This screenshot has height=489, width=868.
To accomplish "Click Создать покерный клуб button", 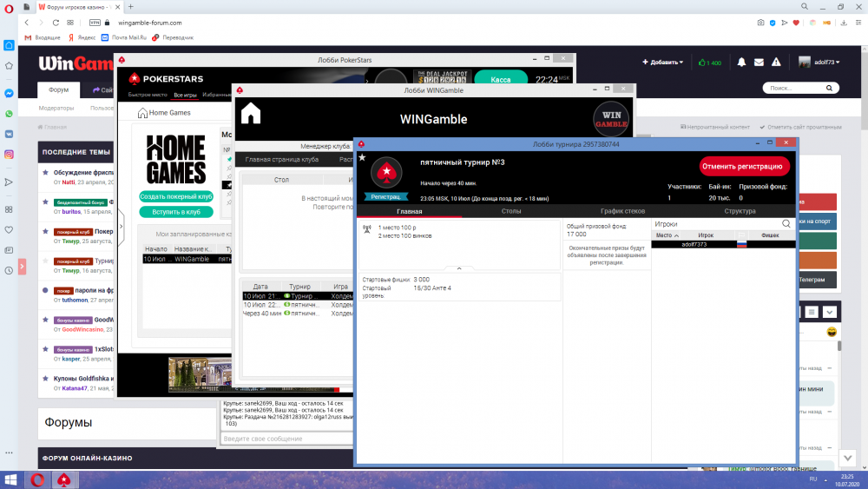I will tap(176, 197).
